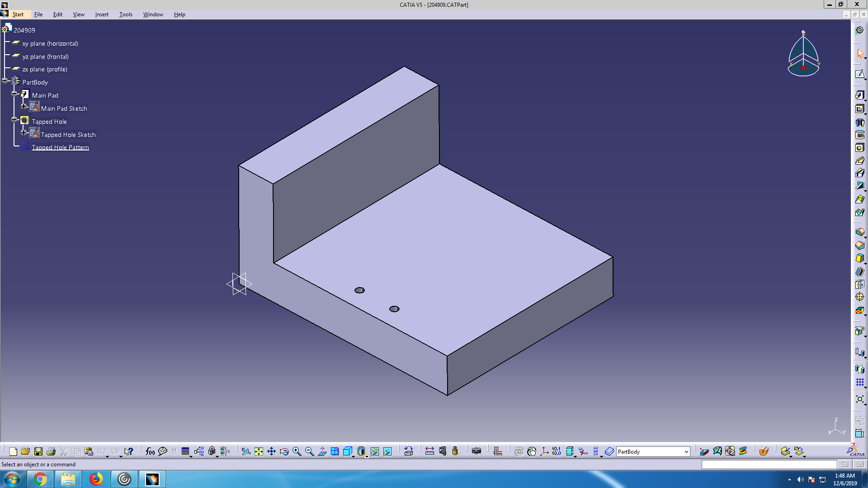Screen dimensions: 868x488
Task: Click the Capture camera icon
Action: point(476,451)
